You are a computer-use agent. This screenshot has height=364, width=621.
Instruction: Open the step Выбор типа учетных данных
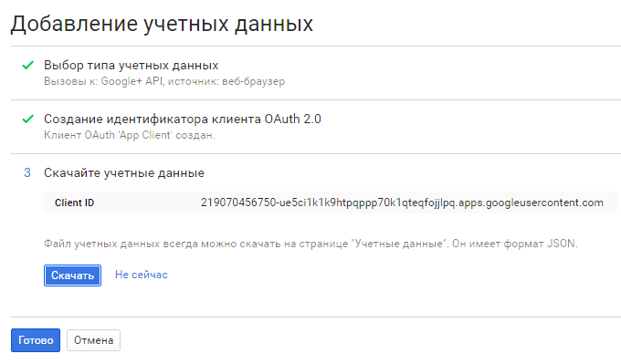[132, 66]
